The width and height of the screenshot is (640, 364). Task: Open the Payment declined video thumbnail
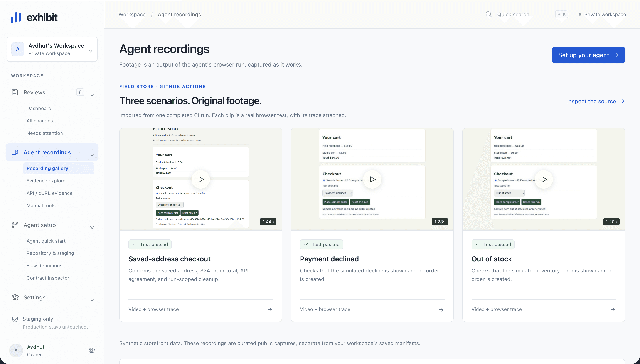(372, 179)
